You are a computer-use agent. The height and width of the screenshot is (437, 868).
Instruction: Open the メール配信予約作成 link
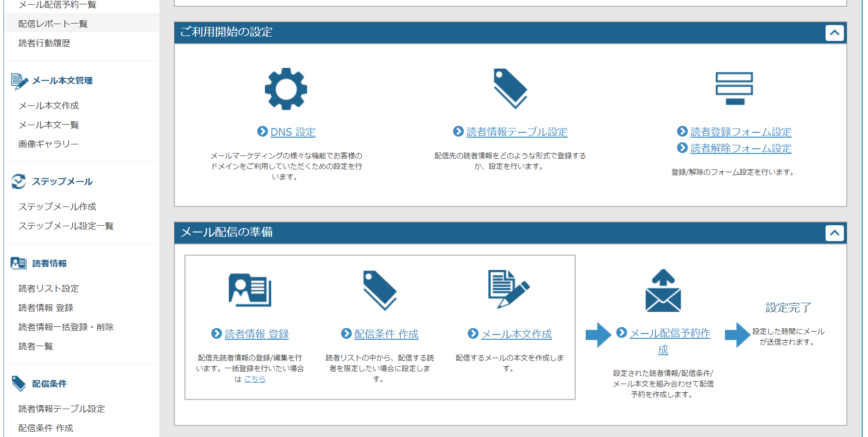click(670, 341)
